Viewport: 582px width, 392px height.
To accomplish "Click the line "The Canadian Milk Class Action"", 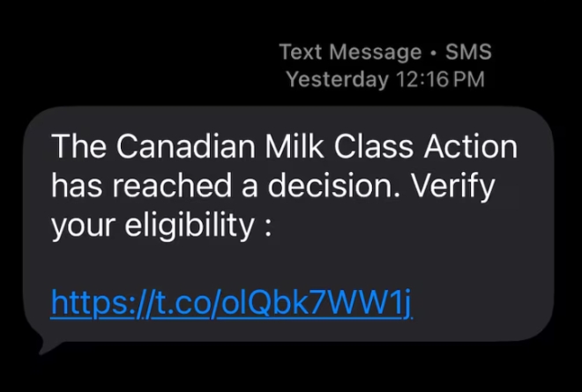I will 284,146.
